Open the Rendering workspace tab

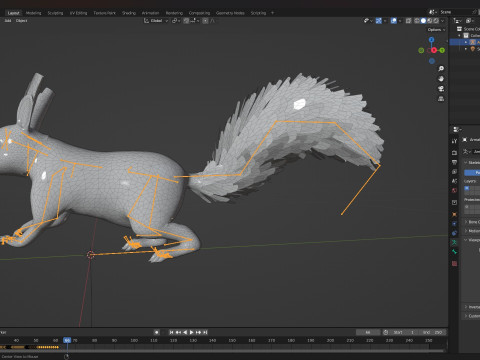(x=174, y=13)
